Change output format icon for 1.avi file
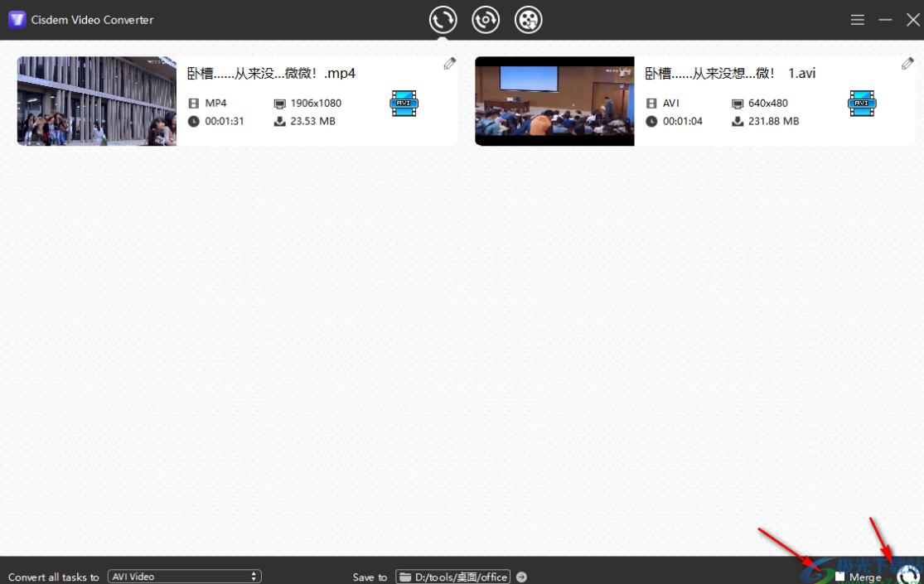 862,104
